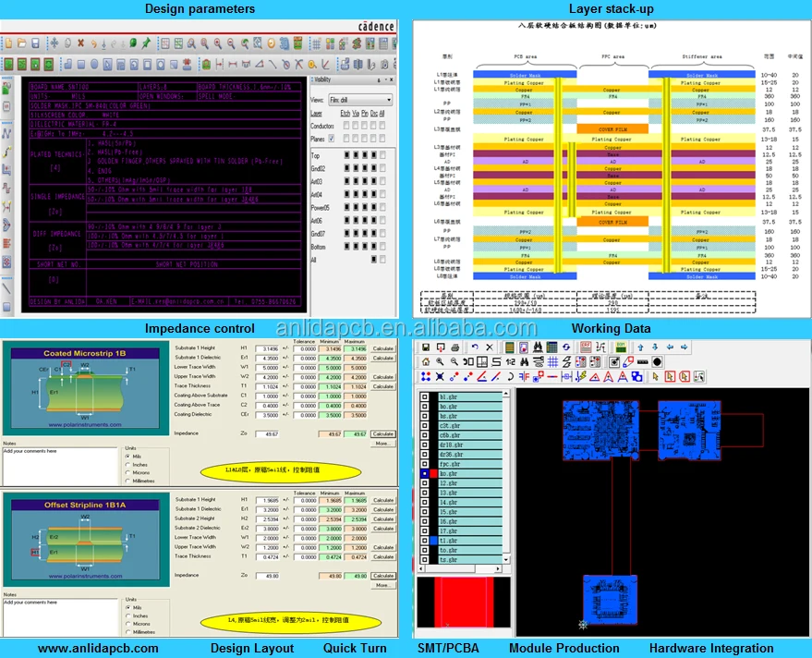Click the Home icon in Gerber viewer

click(426, 361)
